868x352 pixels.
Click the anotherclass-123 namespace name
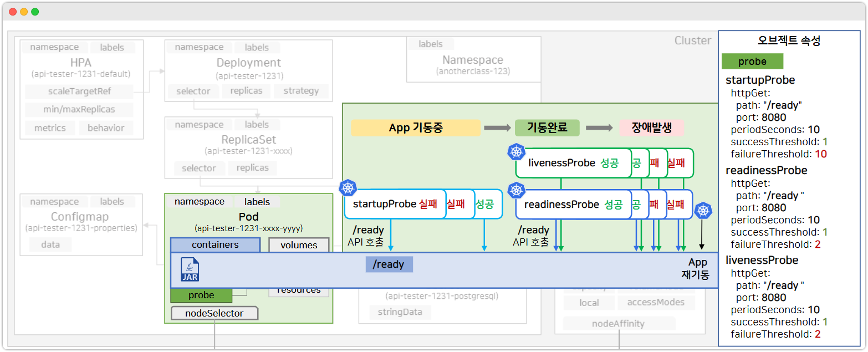point(473,72)
